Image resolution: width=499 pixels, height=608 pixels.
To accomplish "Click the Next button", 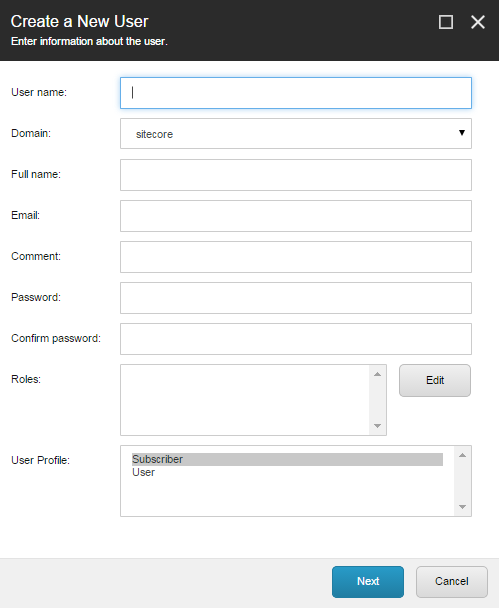I will coord(368,582).
